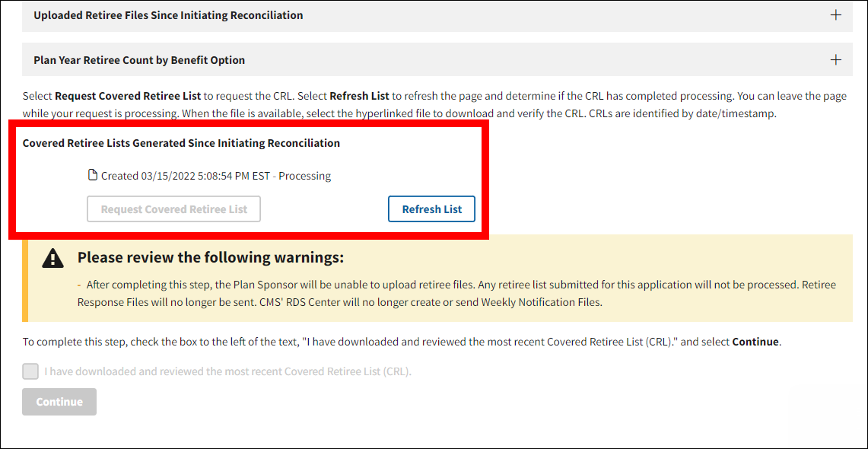This screenshot has width=868, height=449.
Task: Expand Plan Year Retiree Count by Benefit Option title
Action: coord(139,60)
